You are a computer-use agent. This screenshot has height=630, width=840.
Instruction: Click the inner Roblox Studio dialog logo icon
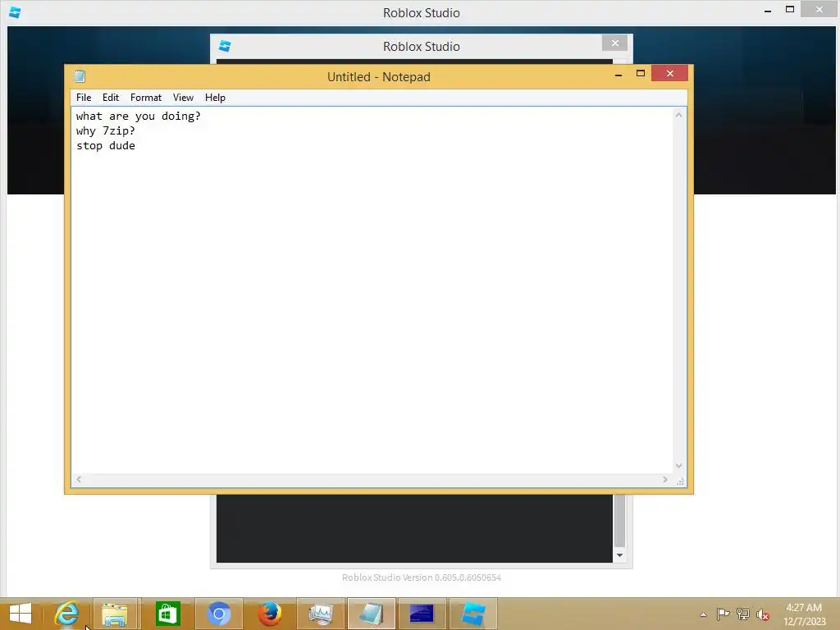click(225, 46)
